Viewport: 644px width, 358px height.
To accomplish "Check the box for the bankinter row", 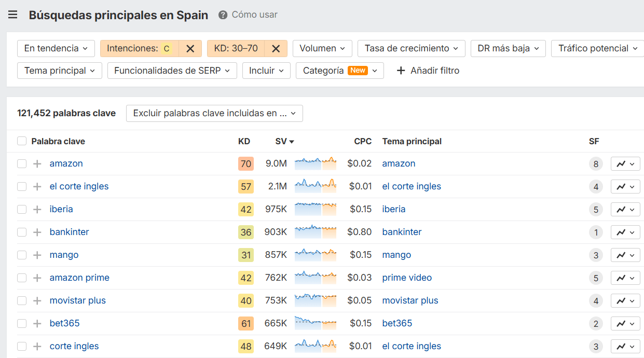I will click(22, 232).
